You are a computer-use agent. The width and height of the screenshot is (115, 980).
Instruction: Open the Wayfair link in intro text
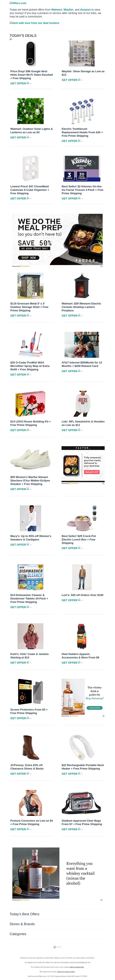68,9
